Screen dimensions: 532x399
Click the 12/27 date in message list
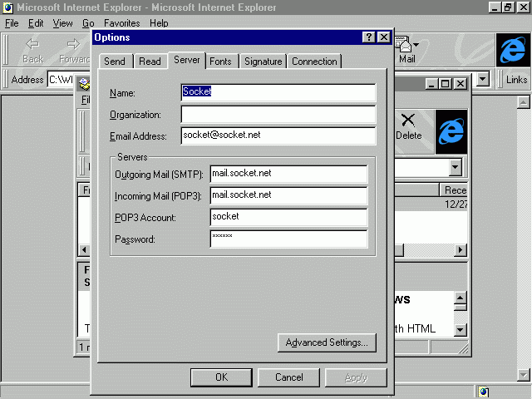456,204
